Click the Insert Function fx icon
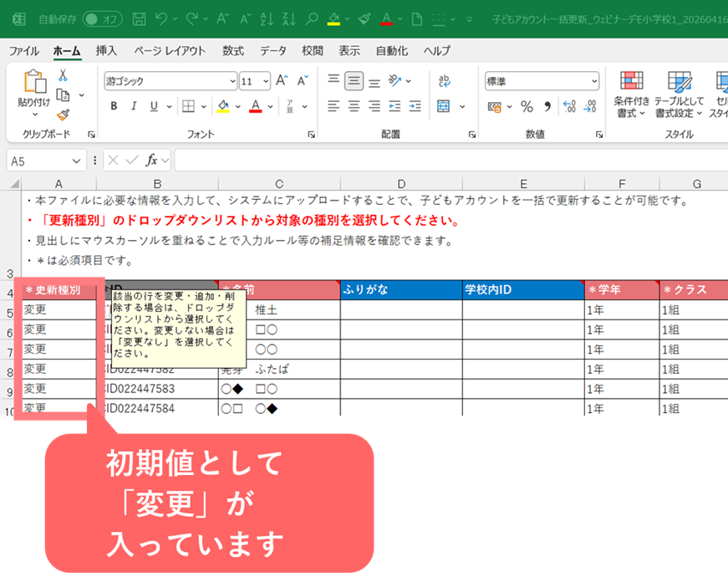This screenshot has width=728, height=582. click(151, 160)
